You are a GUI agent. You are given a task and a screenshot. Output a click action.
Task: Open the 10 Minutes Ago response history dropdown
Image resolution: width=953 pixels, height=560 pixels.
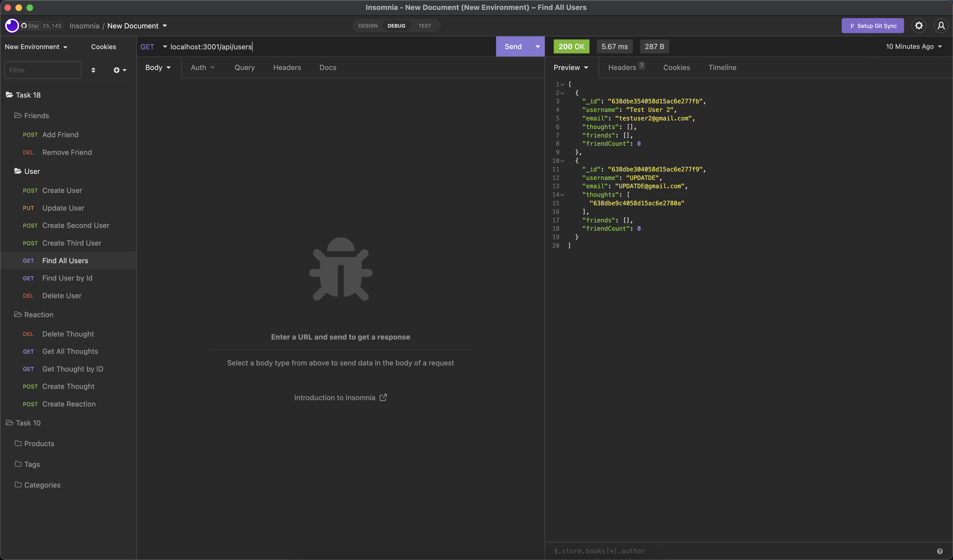coord(914,47)
